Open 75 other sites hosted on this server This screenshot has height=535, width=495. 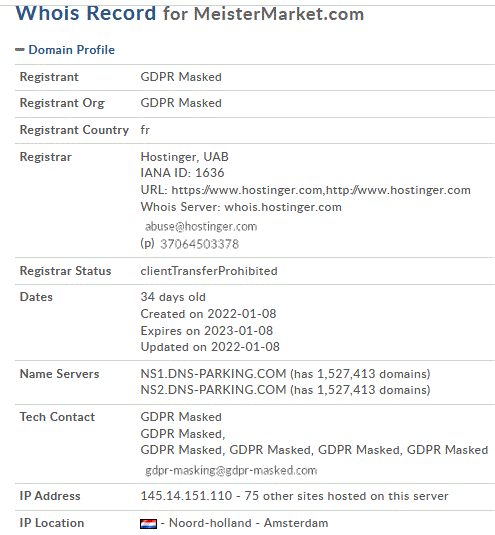pos(346,496)
